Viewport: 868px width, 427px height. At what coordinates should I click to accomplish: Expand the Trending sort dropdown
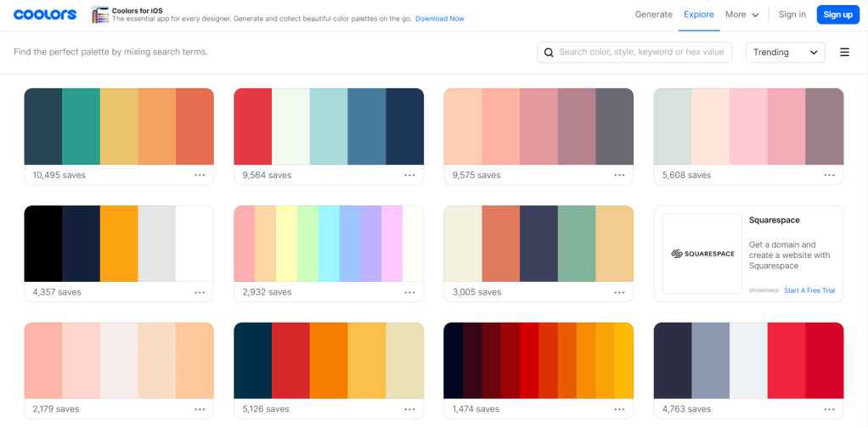pos(785,53)
